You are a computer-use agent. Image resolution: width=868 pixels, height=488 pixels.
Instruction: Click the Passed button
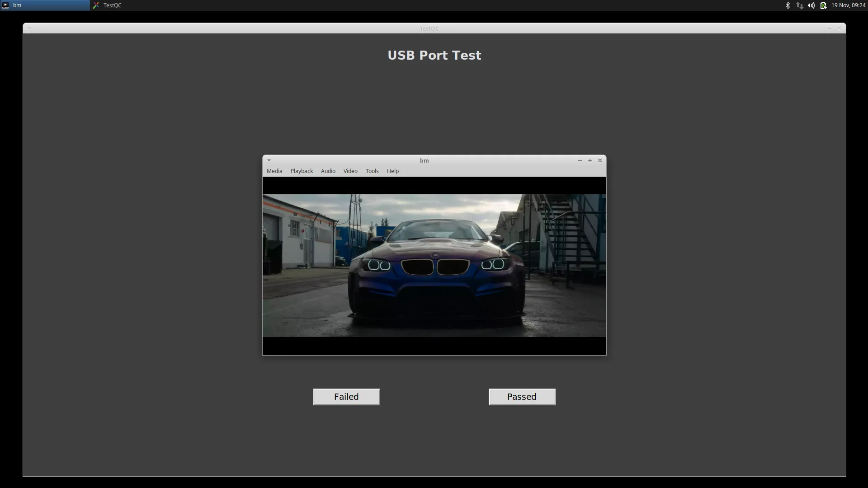click(522, 397)
